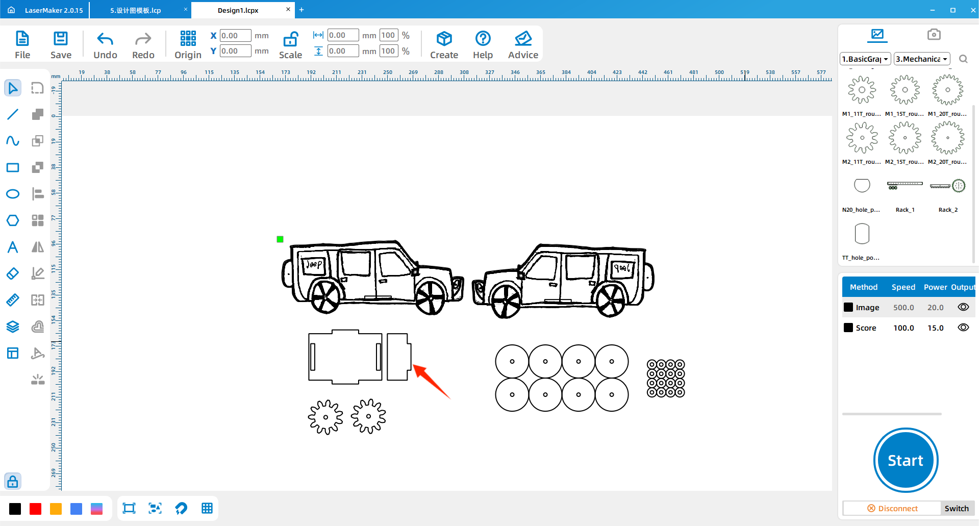The width and height of the screenshot is (980, 526).
Task: Pick the black color swatch
Action: coord(15,509)
